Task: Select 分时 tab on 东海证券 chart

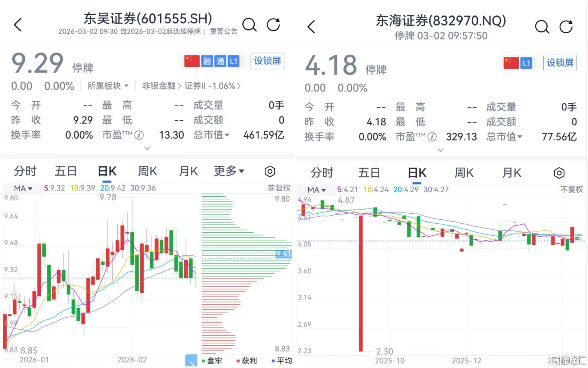Action: [x=322, y=173]
